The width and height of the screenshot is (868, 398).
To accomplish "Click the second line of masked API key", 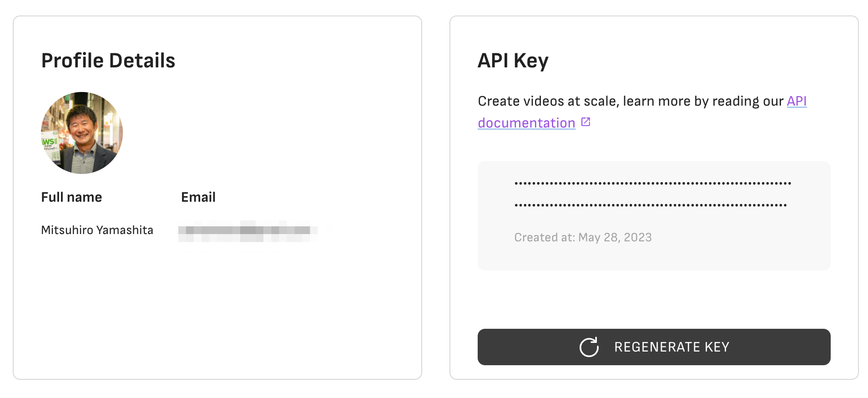I will click(x=651, y=205).
